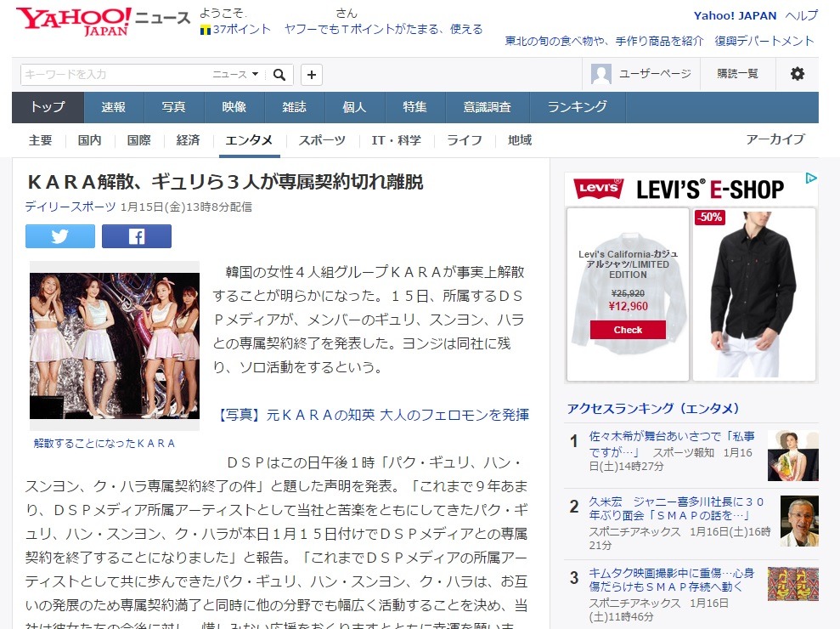Click the T-point icon beside 37ポイント
The image size is (840, 629).
point(205,30)
